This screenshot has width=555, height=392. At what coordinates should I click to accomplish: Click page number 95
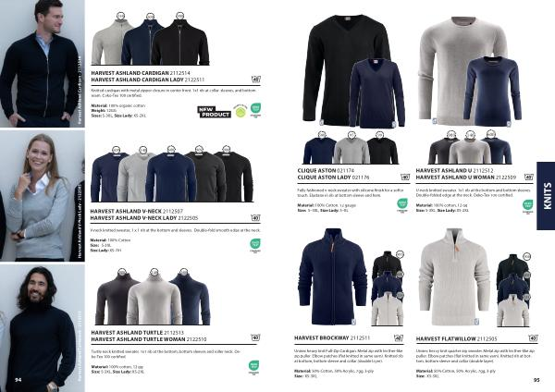[x=536, y=380]
